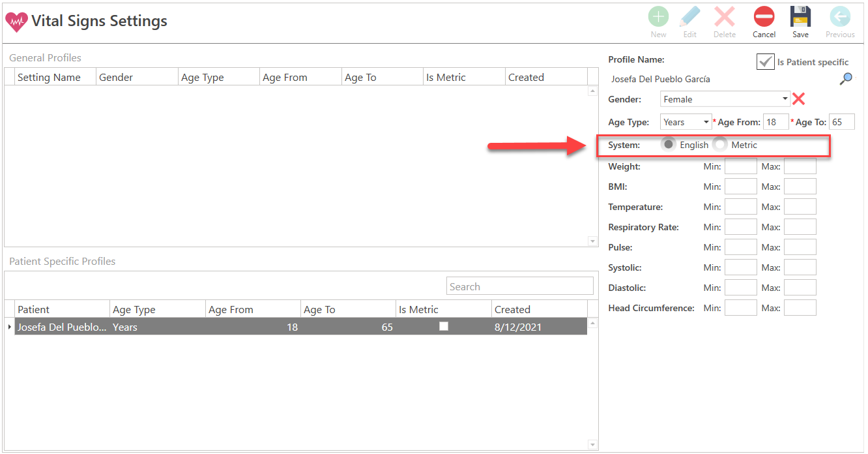
Task: Click the Diastolic Min field
Action: click(x=741, y=288)
